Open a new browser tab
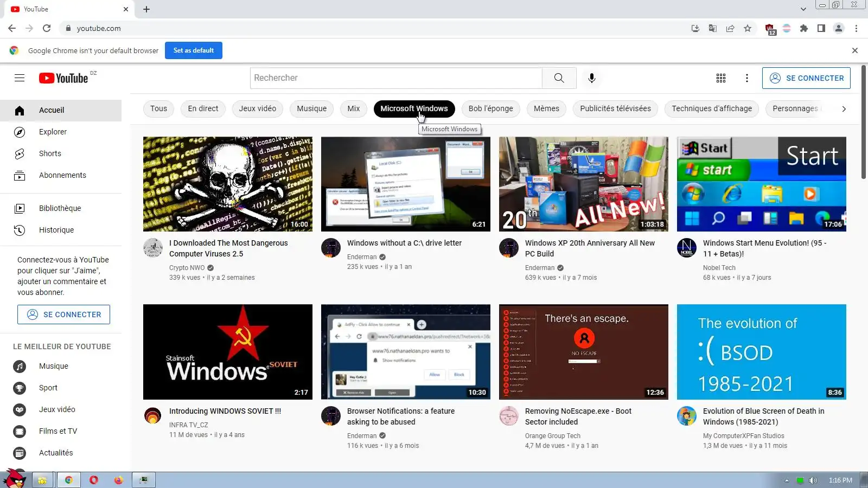 click(146, 9)
